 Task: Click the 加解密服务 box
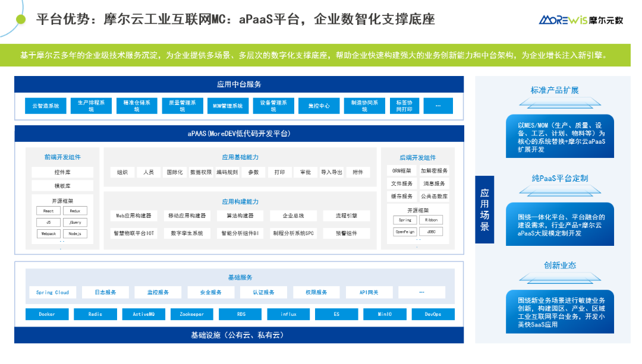coord(434,170)
